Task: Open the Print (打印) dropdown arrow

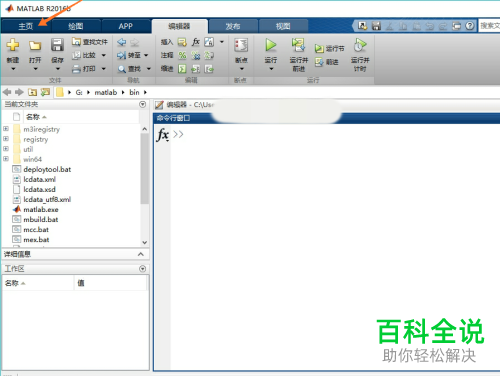Action: 104,69
